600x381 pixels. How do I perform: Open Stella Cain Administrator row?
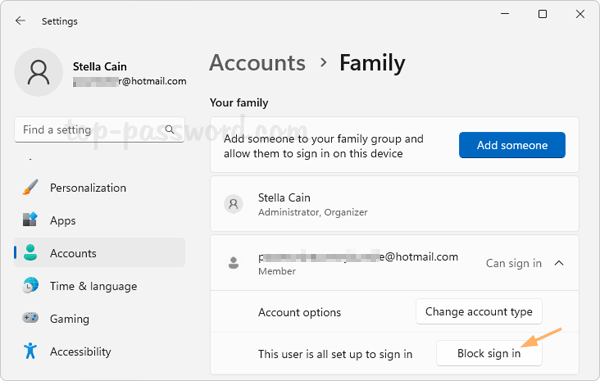click(x=395, y=204)
